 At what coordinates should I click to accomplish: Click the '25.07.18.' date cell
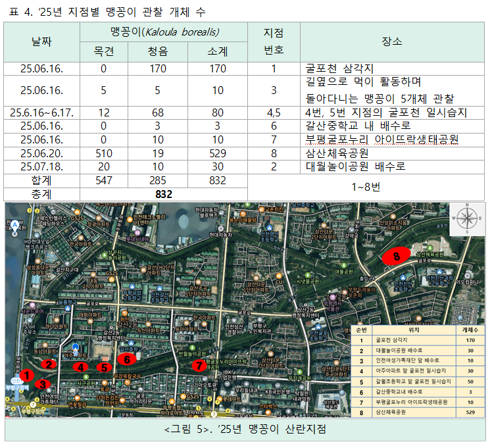pos(41,167)
